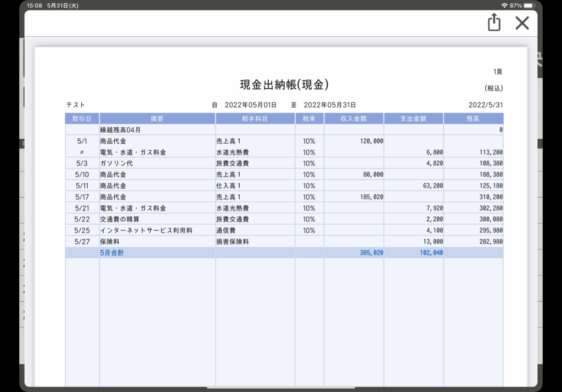Select the 4,820 expense amount
This screenshot has height=392, width=562.
click(435, 163)
